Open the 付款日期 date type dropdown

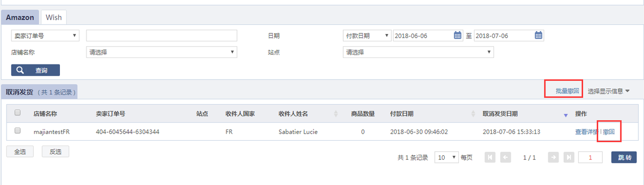tap(367, 35)
